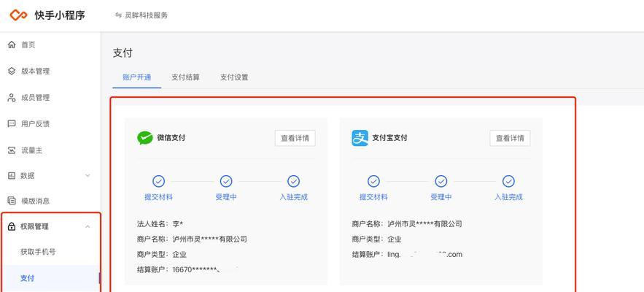Click the WeChat Pay green logo

pyautogui.click(x=145, y=138)
